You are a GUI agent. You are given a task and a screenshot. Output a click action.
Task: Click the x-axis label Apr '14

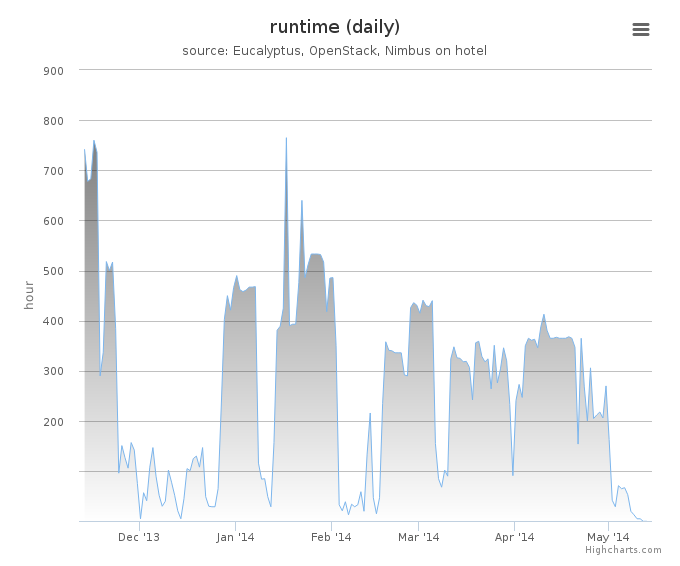tap(514, 537)
